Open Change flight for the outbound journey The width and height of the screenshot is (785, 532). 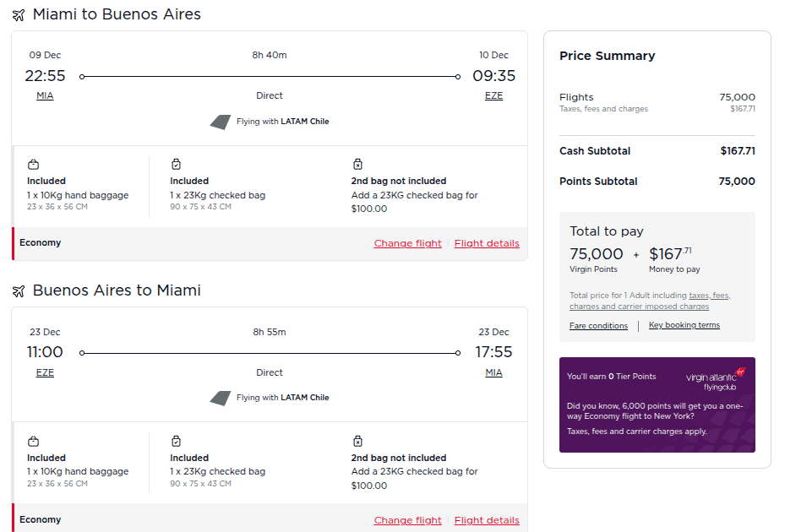(407, 242)
